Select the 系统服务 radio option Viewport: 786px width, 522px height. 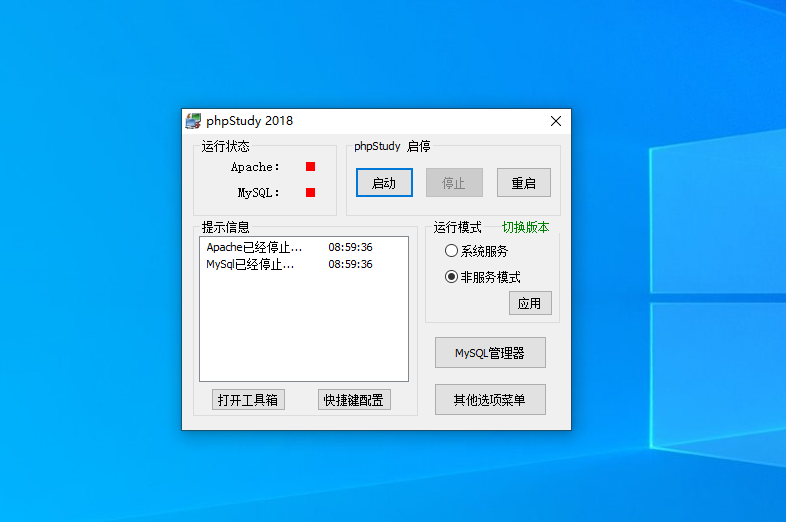pos(476,251)
